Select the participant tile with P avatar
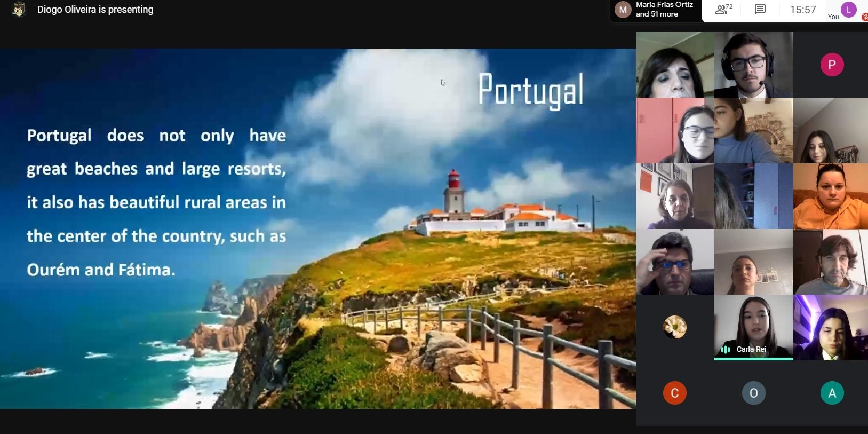This screenshot has width=868, height=434. click(832, 65)
